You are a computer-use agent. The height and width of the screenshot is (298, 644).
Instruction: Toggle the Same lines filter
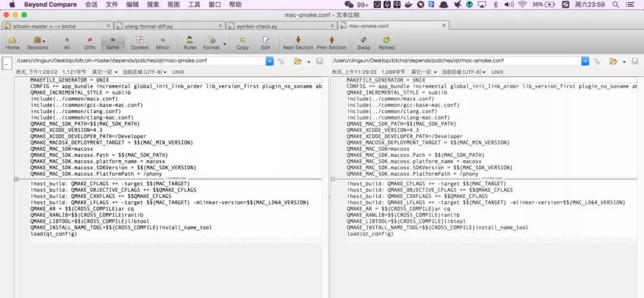coord(113,43)
